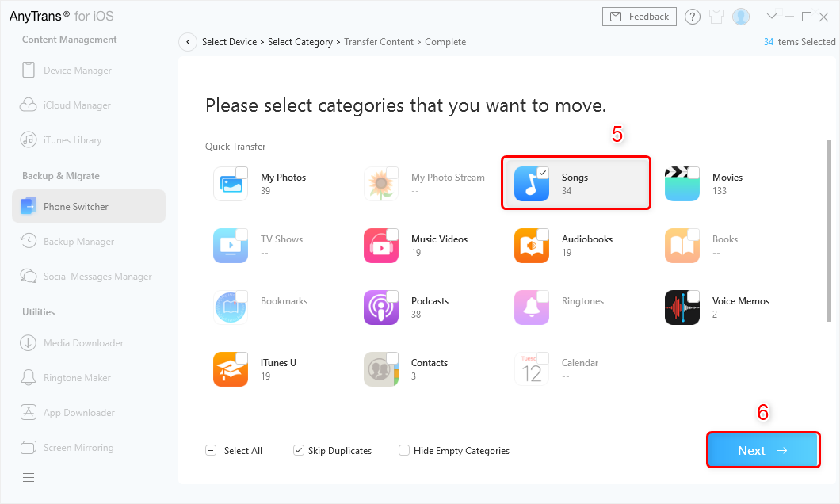The image size is (840, 504).
Task: Open the Podcasts category icon
Action: tap(381, 307)
